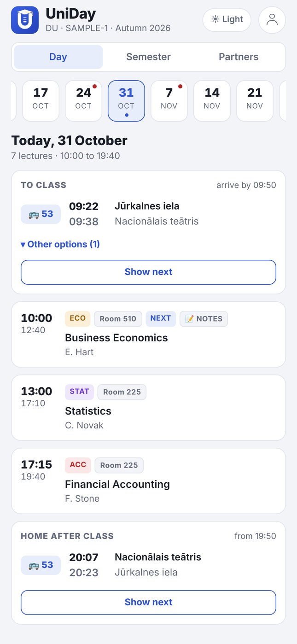Click the ACC subject tag
The image size is (297, 644).
click(x=78, y=465)
